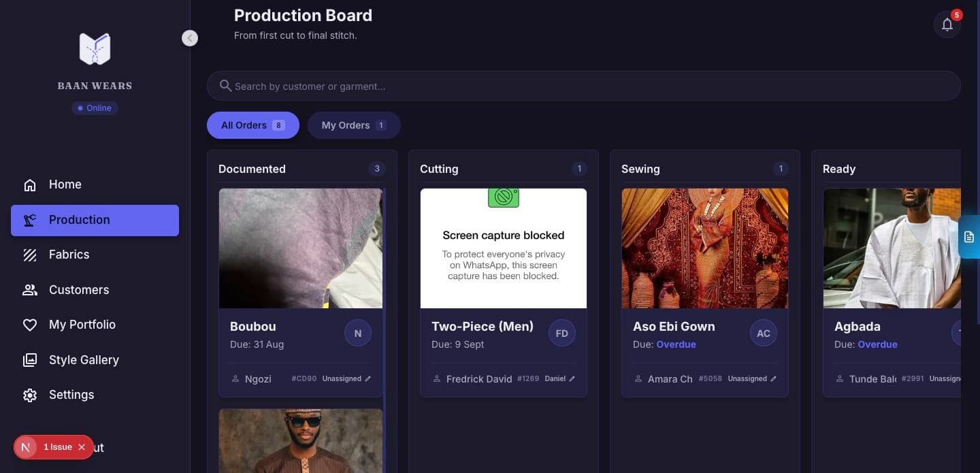This screenshot has height=473, width=980.
Task: Edit Boubou assignee with the pencil icon
Action: [368, 379]
